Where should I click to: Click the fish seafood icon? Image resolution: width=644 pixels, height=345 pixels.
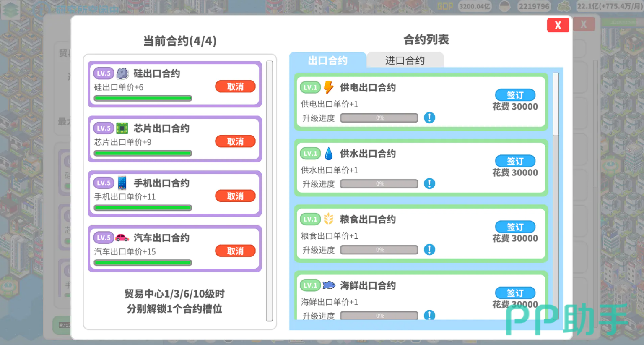tap(329, 285)
